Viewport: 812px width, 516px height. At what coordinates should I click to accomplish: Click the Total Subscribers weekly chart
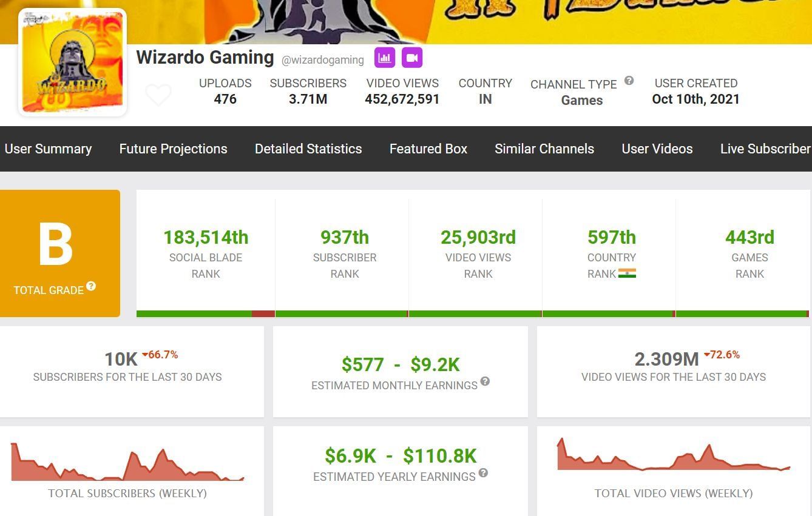pos(127,463)
